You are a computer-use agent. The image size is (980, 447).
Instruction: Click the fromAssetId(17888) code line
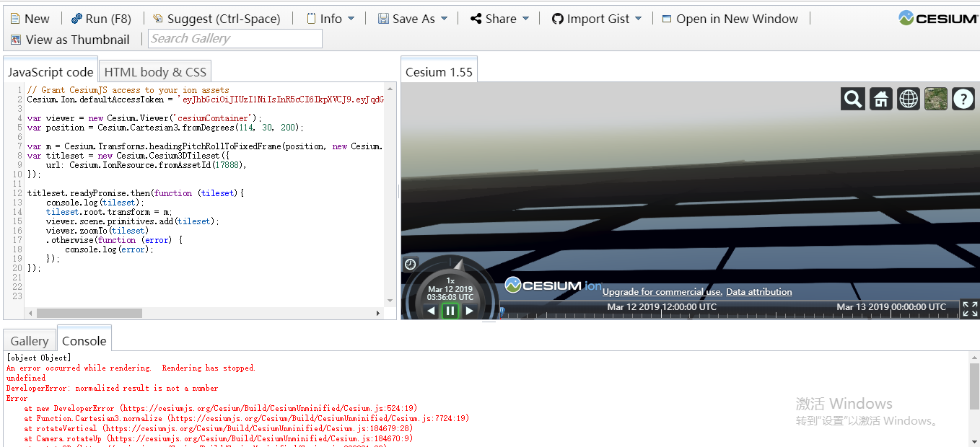146,165
